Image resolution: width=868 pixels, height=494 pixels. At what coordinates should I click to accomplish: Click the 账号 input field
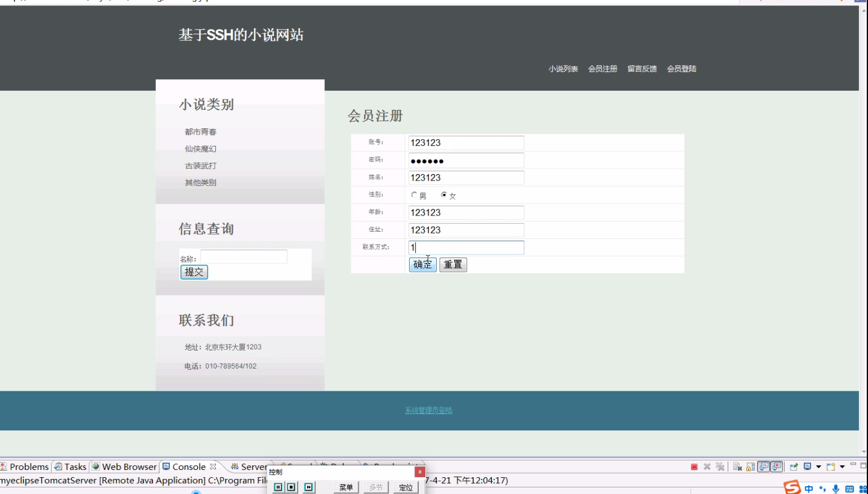click(466, 143)
